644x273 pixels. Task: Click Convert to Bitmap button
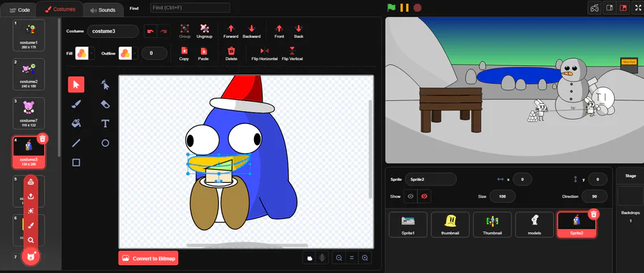148,258
